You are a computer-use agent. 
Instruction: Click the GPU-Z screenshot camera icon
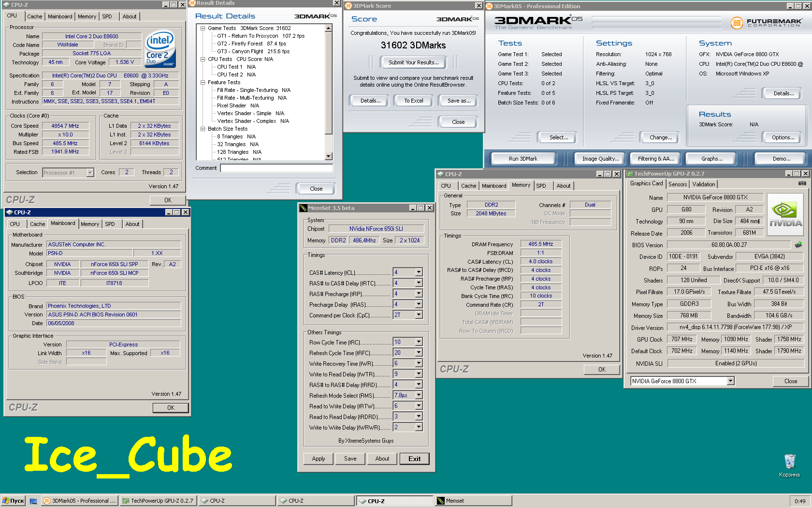[x=802, y=183]
